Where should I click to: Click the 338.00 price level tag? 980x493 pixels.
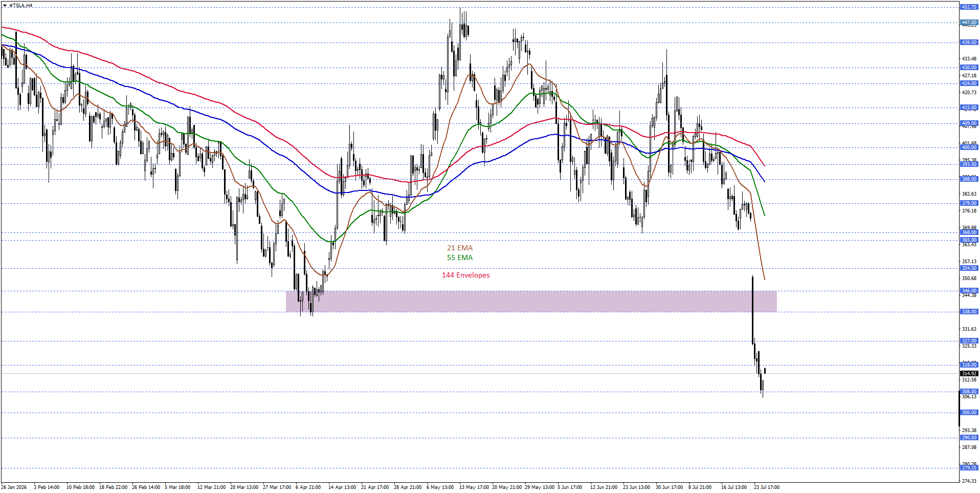[969, 312]
